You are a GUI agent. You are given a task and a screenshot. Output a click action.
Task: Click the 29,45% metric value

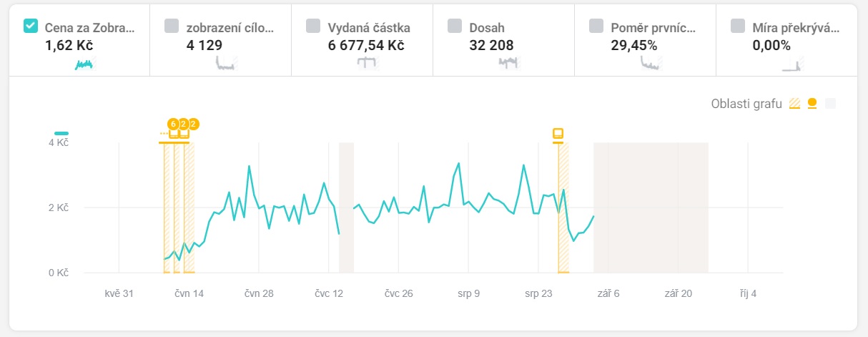coord(634,46)
